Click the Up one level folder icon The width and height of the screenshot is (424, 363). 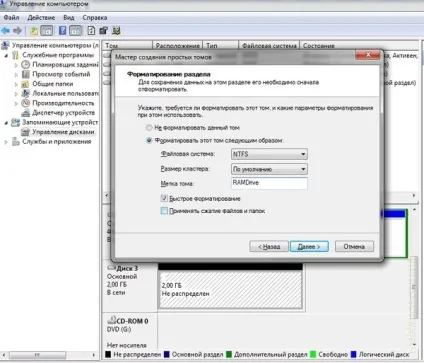click(x=34, y=31)
